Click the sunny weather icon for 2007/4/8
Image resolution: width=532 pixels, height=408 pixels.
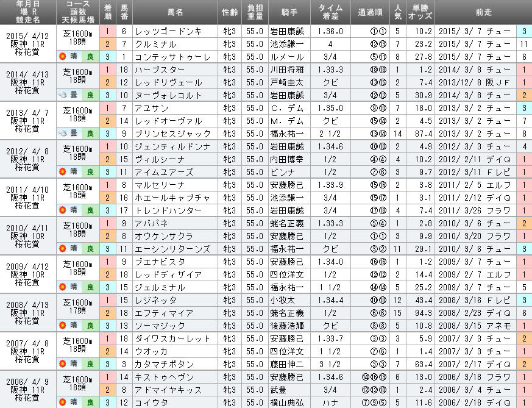coord(62,363)
